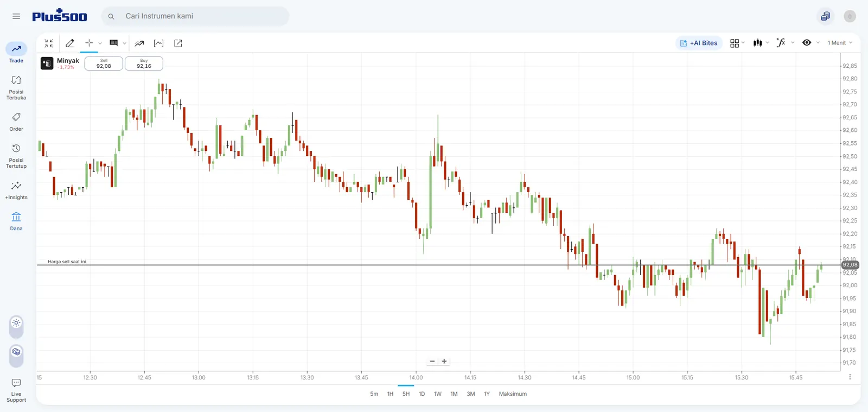Open the fx indicators dropdown
The image size is (868, 412).
785,43
